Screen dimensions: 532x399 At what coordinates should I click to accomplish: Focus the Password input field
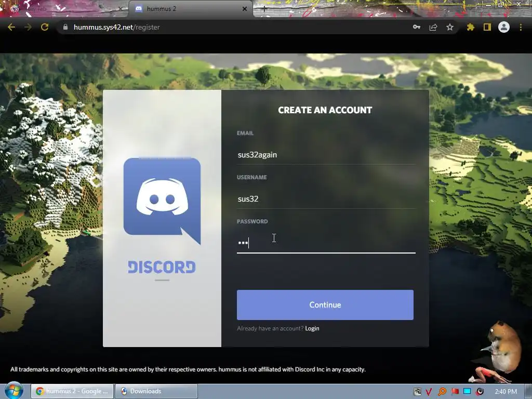click(x=326, y=243)
